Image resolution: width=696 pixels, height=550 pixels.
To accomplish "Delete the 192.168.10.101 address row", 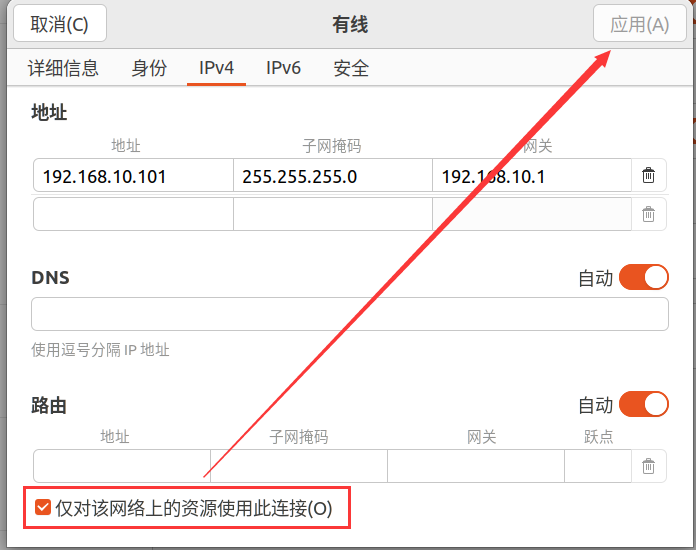I will pos(648,176).
